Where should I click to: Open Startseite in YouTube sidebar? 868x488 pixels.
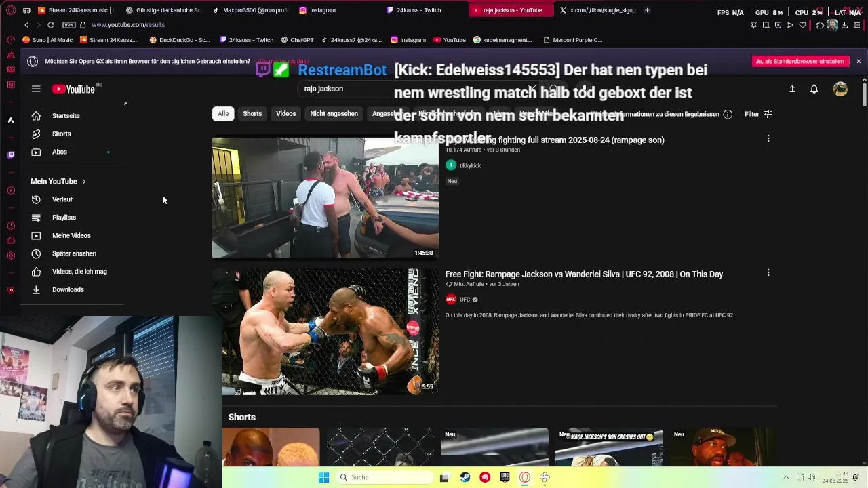(x=73, y=116)
